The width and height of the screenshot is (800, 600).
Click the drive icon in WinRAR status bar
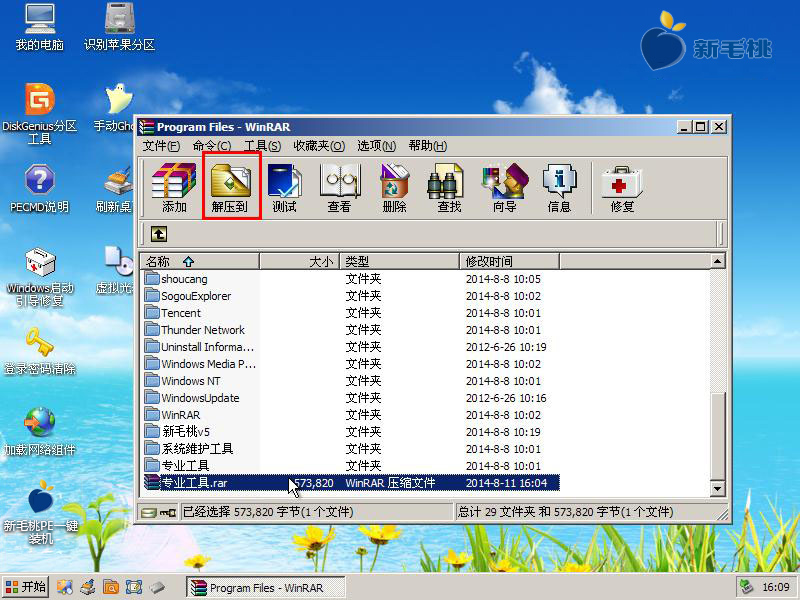149,512
